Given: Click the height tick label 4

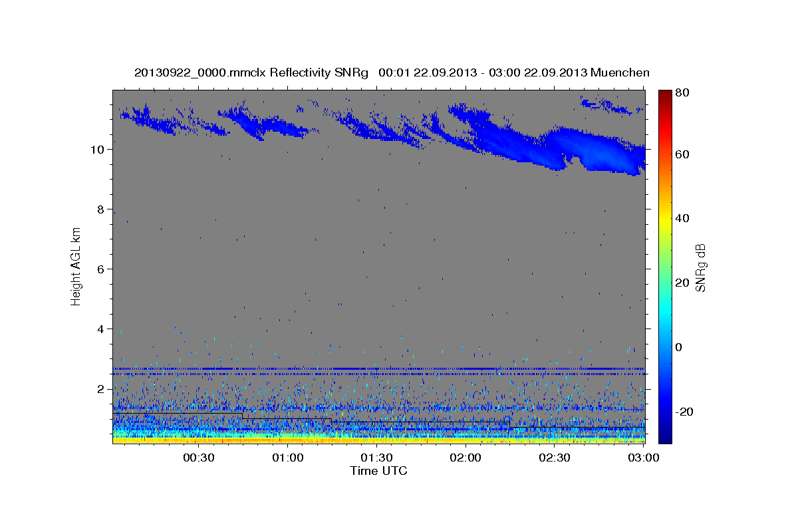Looking at the screenshot, I should coord(100,329).
